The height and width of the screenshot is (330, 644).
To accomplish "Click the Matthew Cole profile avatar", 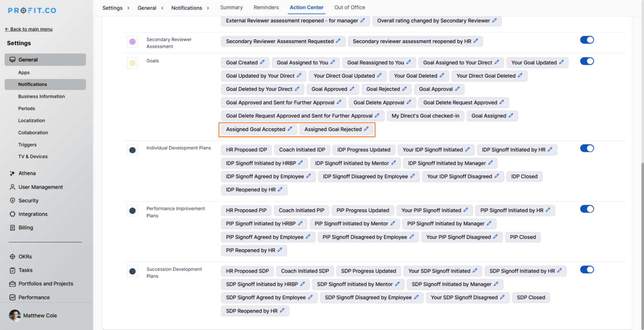I will click(14, 315).
